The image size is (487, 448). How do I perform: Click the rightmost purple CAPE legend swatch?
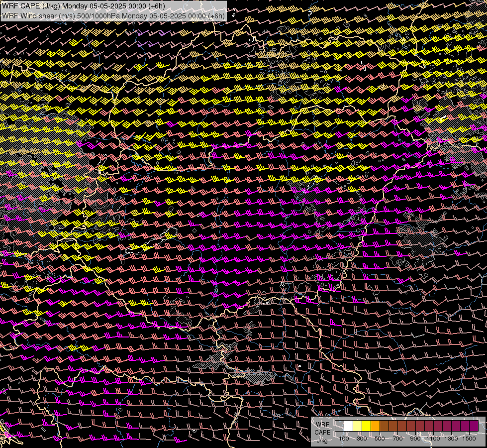(x=474, y=426)
